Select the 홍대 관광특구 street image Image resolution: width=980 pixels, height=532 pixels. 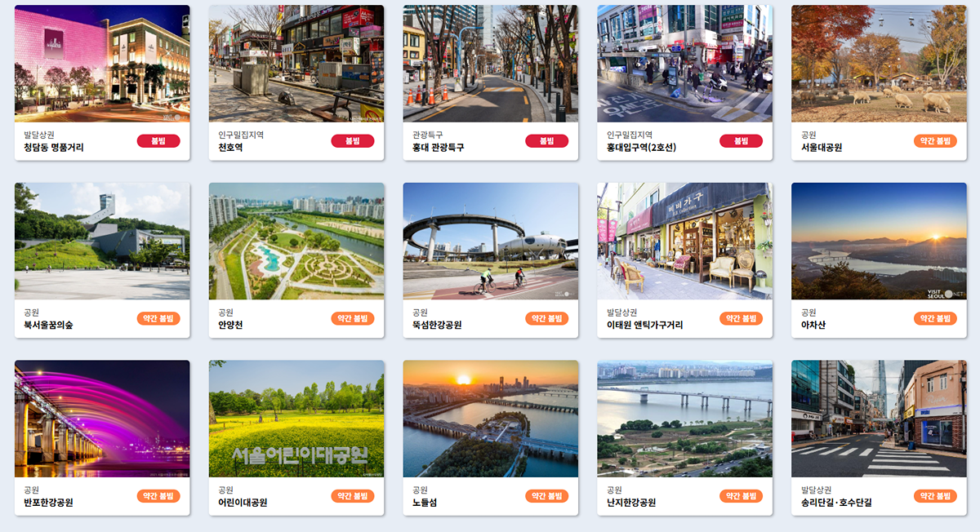coord(490,64)
